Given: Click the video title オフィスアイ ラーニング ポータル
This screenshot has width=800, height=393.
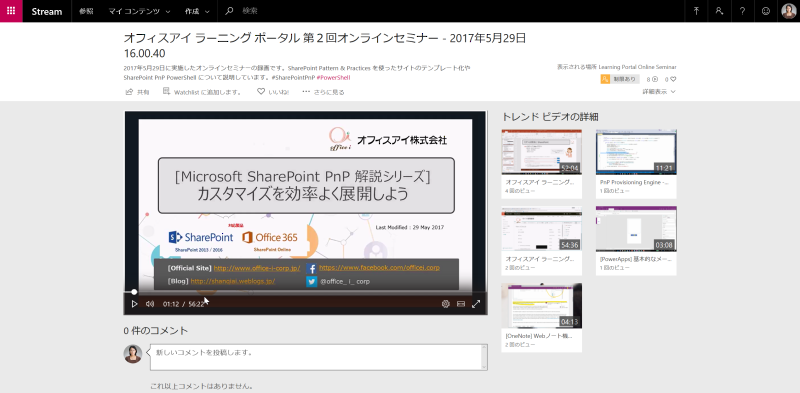Looking at the screenshot, I should coord(324,45).
